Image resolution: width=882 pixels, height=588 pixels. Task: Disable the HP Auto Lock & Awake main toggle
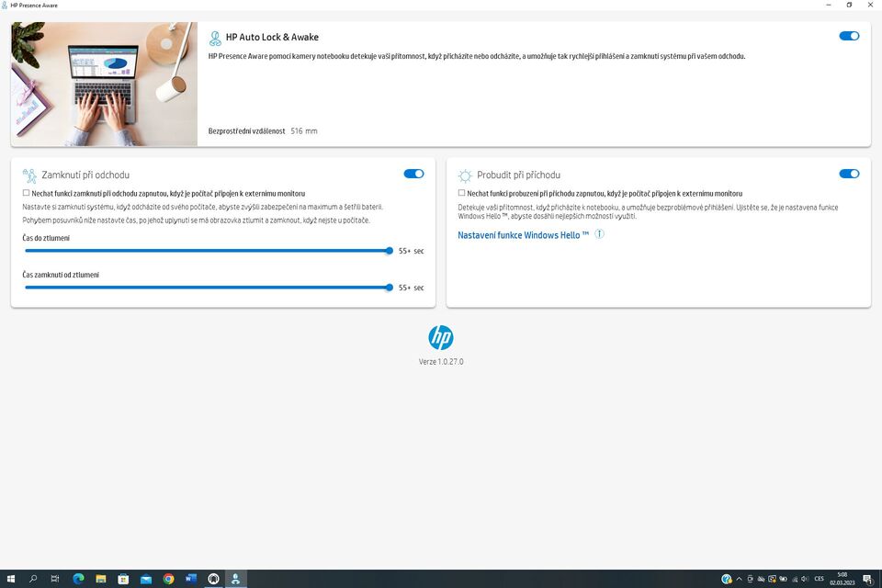[849, 35]
